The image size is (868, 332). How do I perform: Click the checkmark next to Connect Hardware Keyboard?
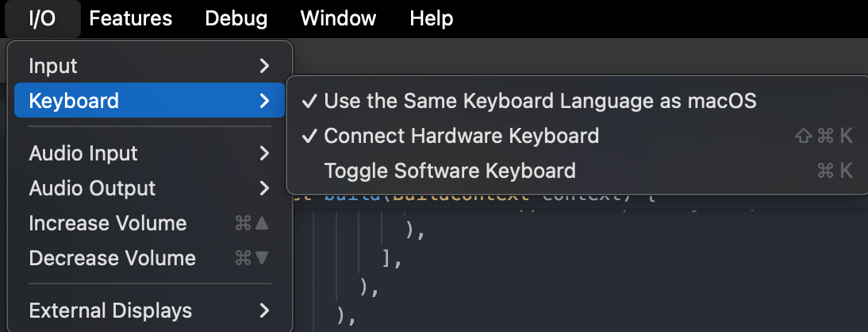click(x=310, y=136)
